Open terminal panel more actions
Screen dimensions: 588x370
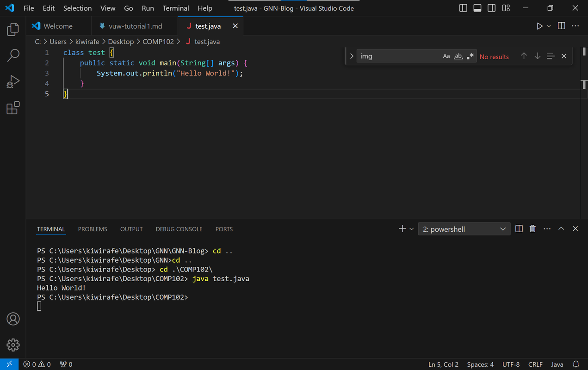pyautogui.click(x=547, y=228)
